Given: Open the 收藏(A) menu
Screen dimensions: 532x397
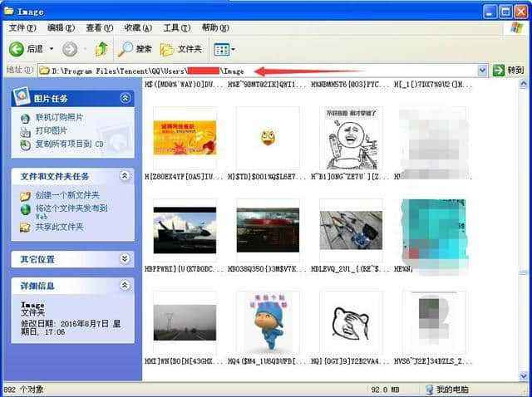Looking at the screenshot, I should [x=138, y=27].
